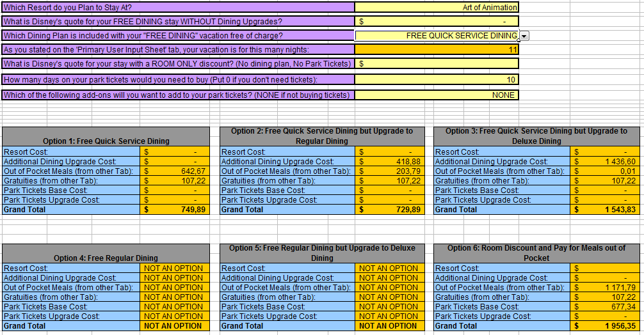The image size is (644, 335).
Task: Select the park ticket days cell showing 10
Action: click(x=437, y=79)
